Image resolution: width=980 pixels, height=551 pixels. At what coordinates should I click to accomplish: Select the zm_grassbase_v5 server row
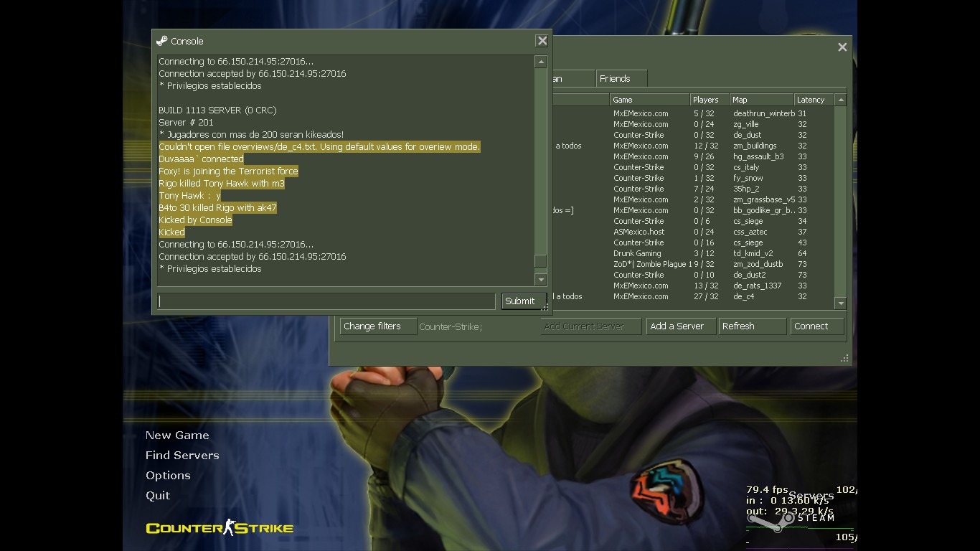692,199
